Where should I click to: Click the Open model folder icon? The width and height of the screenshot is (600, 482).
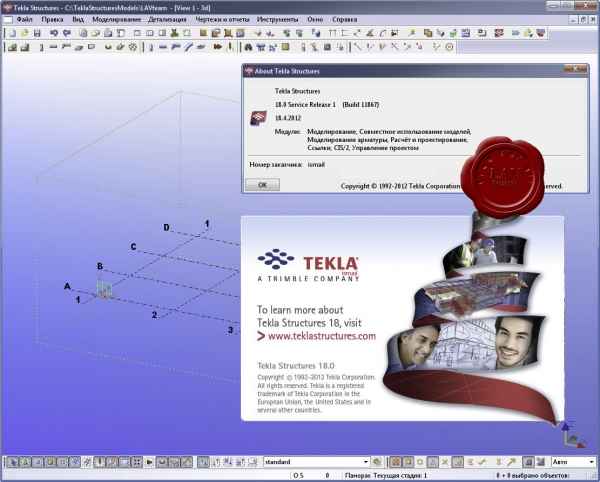[24, 33]
